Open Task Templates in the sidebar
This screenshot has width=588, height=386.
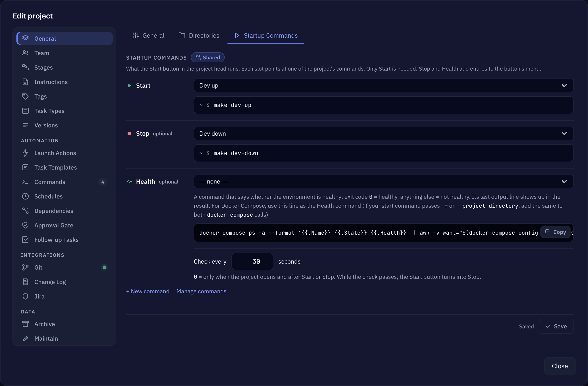click(65, 167)
